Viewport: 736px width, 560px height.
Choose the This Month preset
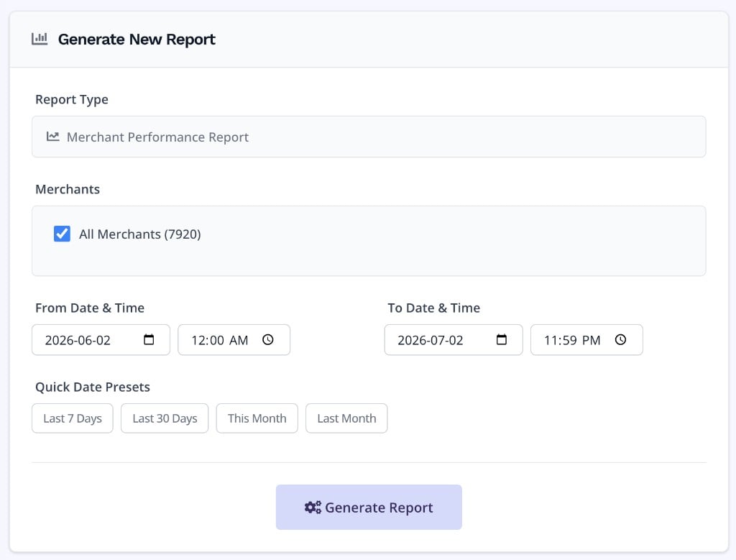click(257, 418)
